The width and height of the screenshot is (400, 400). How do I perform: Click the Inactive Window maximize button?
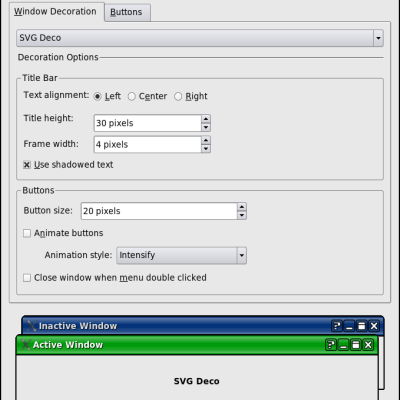[x=361, y=326]
